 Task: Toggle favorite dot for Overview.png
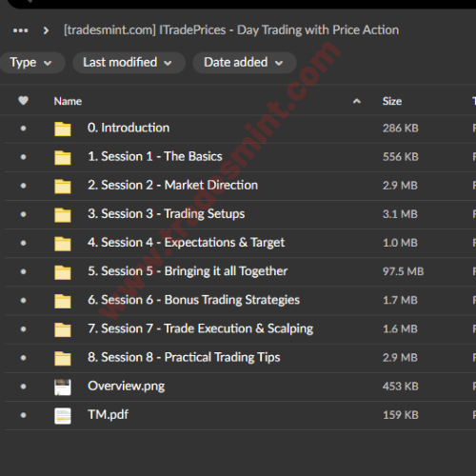tap(23, 387)
